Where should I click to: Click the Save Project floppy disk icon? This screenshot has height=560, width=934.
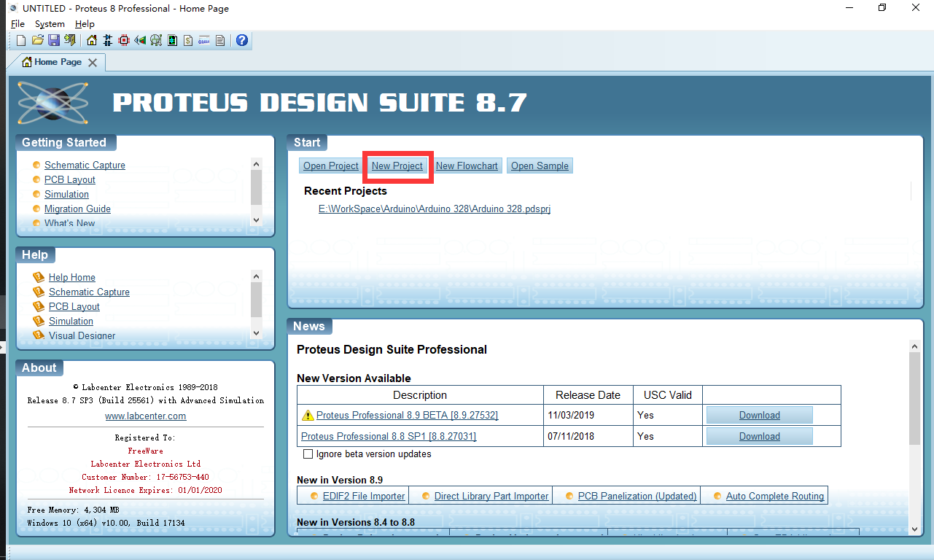point(54,40)
